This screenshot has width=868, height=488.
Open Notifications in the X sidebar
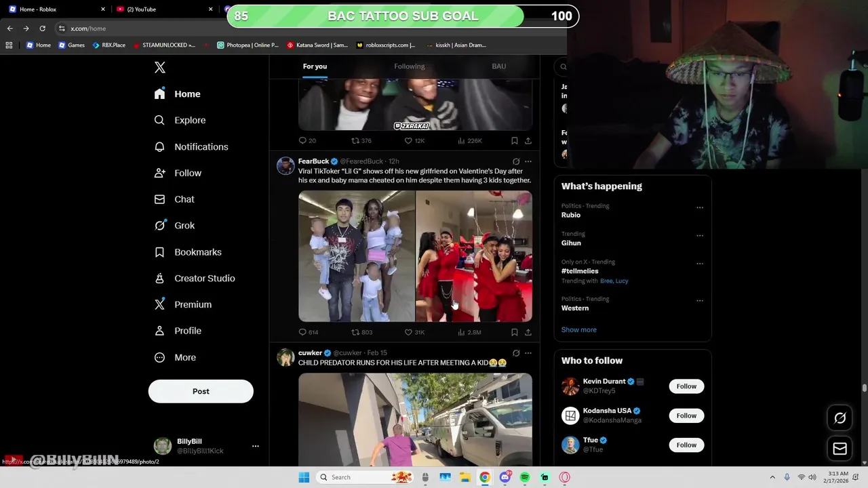click(x=191, y=146)
